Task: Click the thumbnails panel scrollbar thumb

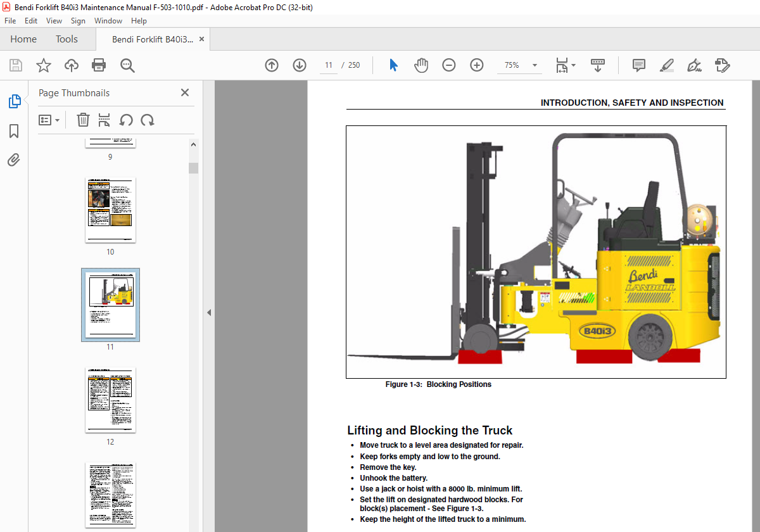Action: [x=193, y=168]
